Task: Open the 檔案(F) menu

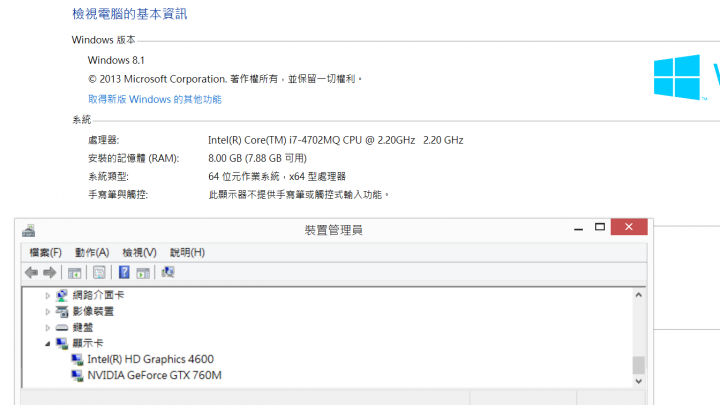Action: tap(45, 253)
